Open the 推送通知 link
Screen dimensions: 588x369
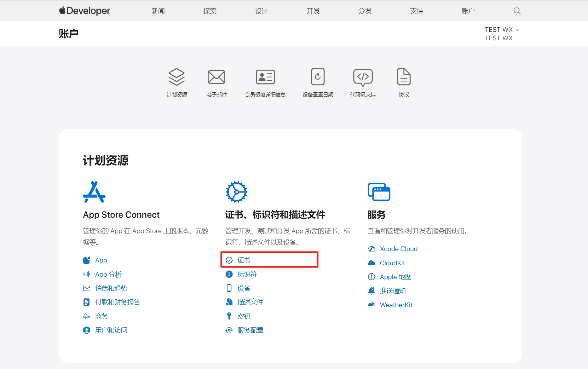tap(393, 291)
